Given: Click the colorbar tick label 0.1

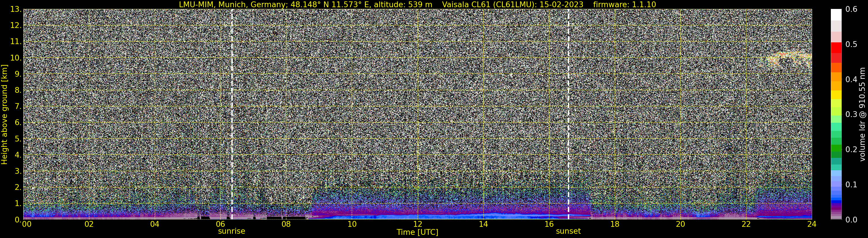Looking at the screenshot, I should pyautogui.click(x=851, y=184).
